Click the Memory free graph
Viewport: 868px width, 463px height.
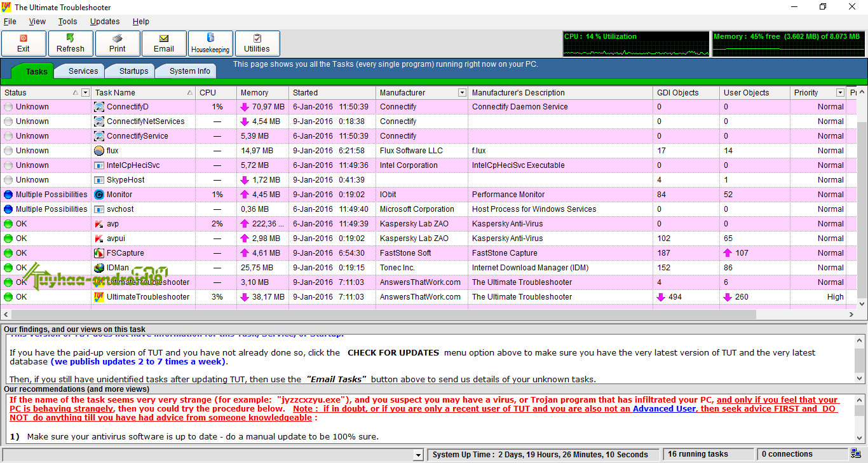tap(789, 44)
